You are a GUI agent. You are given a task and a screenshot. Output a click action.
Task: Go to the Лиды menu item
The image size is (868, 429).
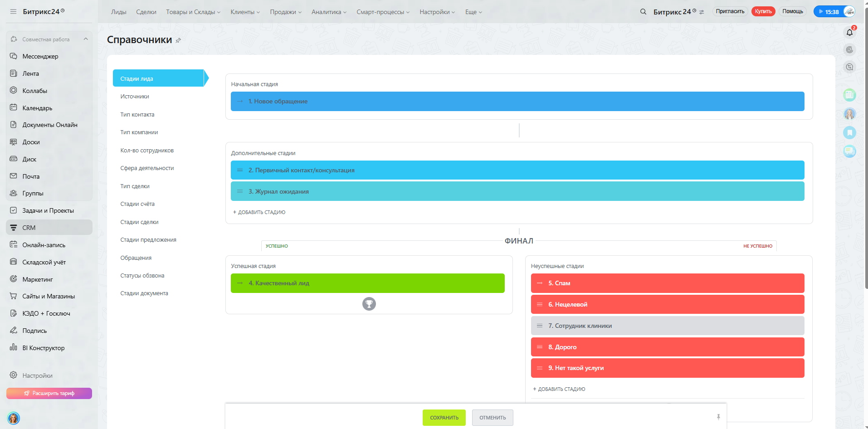(119, 12)
